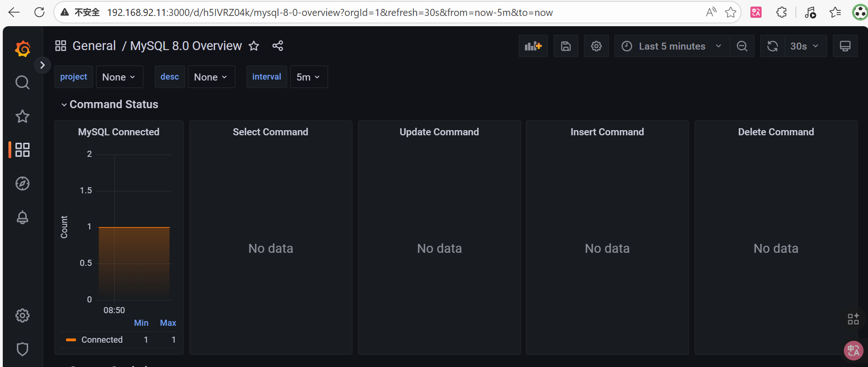Add page to browser favorites star

point(730,13)
